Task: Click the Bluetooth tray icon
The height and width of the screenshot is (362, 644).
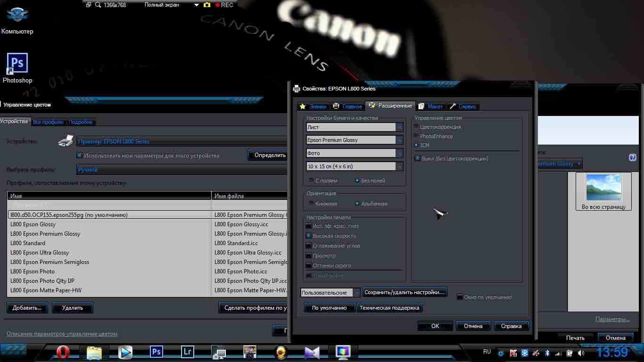Action: click(547, 353)
